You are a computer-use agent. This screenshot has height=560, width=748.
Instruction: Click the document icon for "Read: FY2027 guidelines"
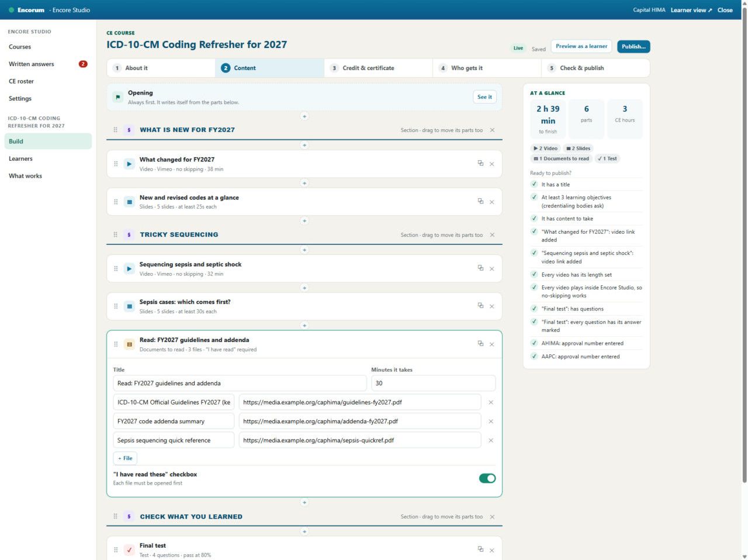coord(130,344)
